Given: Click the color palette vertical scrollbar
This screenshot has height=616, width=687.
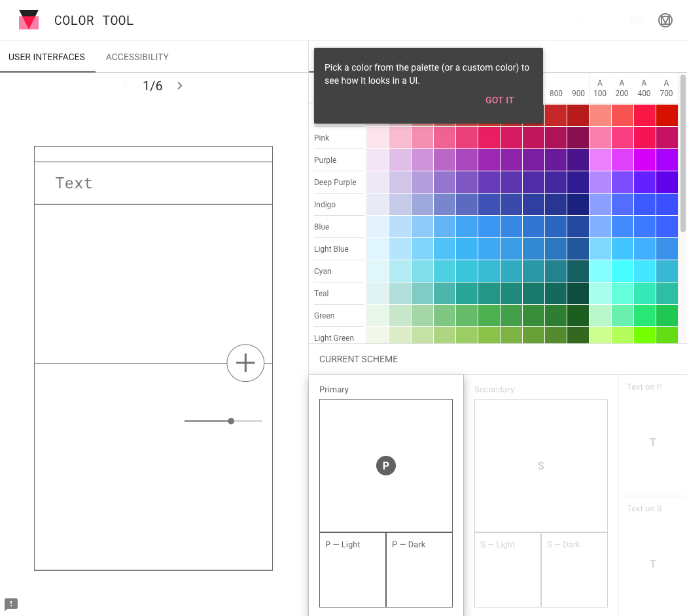Looking at the screenshot, I should click(683, 154).
